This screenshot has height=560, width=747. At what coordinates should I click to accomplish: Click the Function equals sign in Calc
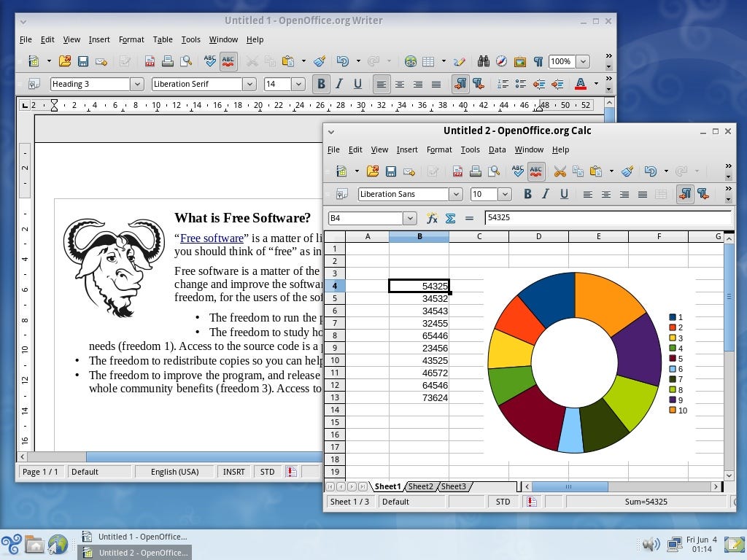tap(469, 218)
